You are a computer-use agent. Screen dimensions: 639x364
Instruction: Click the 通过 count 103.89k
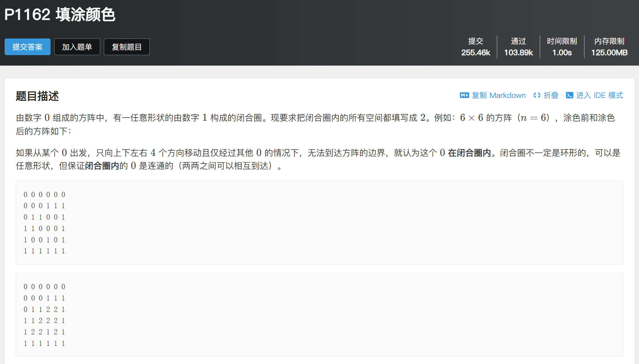point(518,53)
